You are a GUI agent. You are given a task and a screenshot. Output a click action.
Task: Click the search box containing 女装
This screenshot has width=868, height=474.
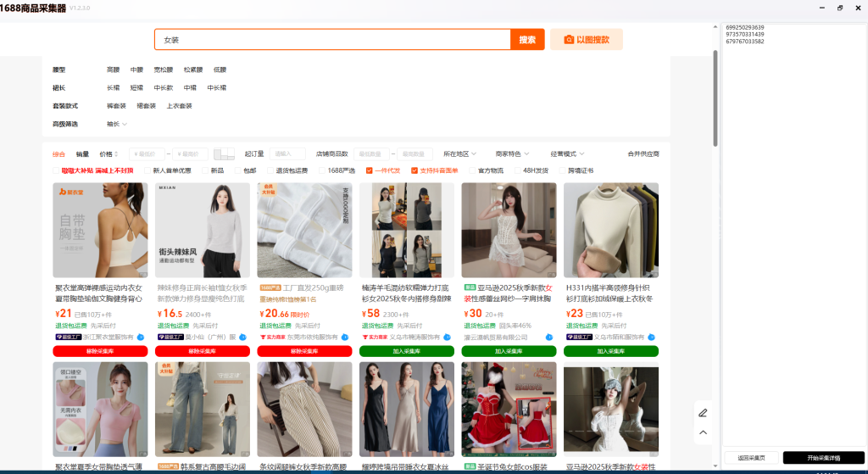[332, 40]
